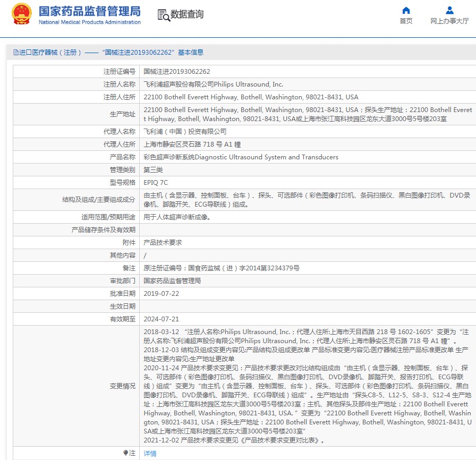Click the document icon before 进口医疗器械
This screenshot has height=460, width=476.
point(16,53)
